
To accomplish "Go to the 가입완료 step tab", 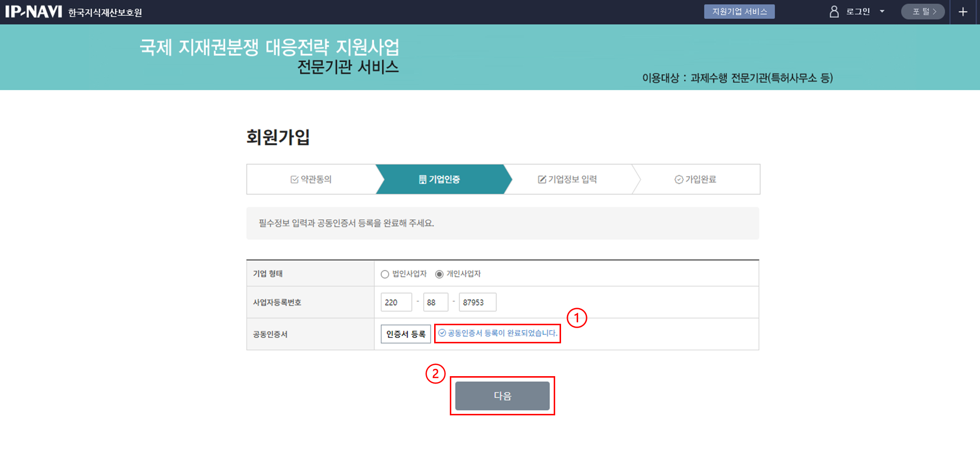I will click(x=695, y=179).
